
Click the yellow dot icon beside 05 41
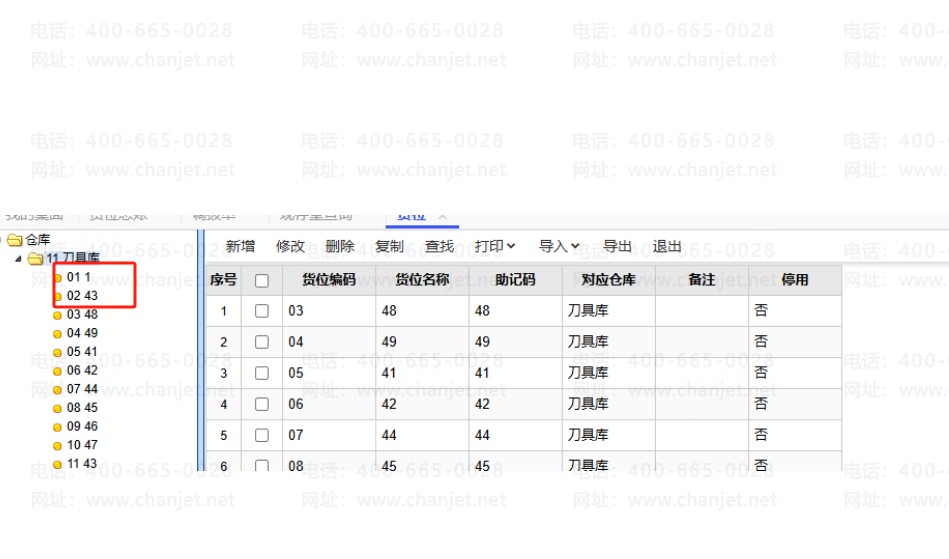57,353
